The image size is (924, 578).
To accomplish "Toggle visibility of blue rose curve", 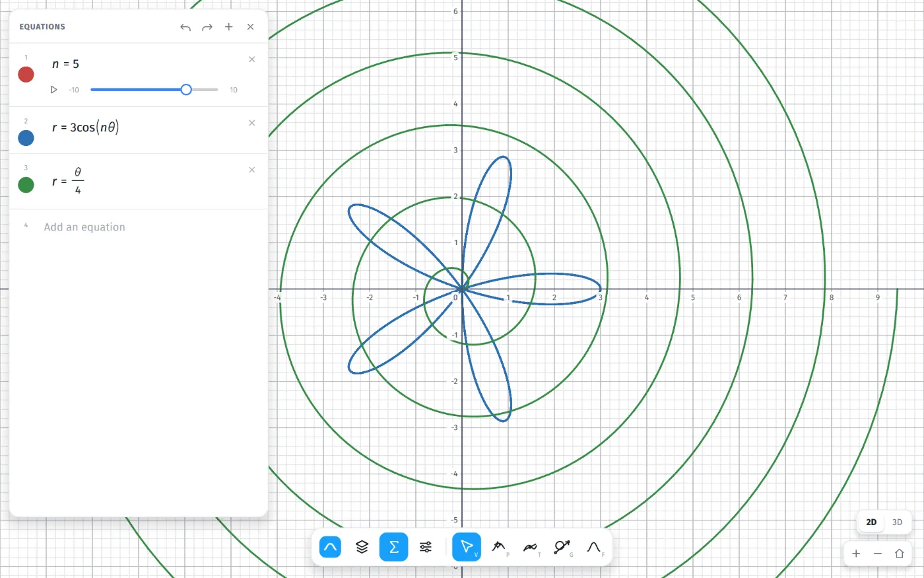I will click(x=26, y=137).
